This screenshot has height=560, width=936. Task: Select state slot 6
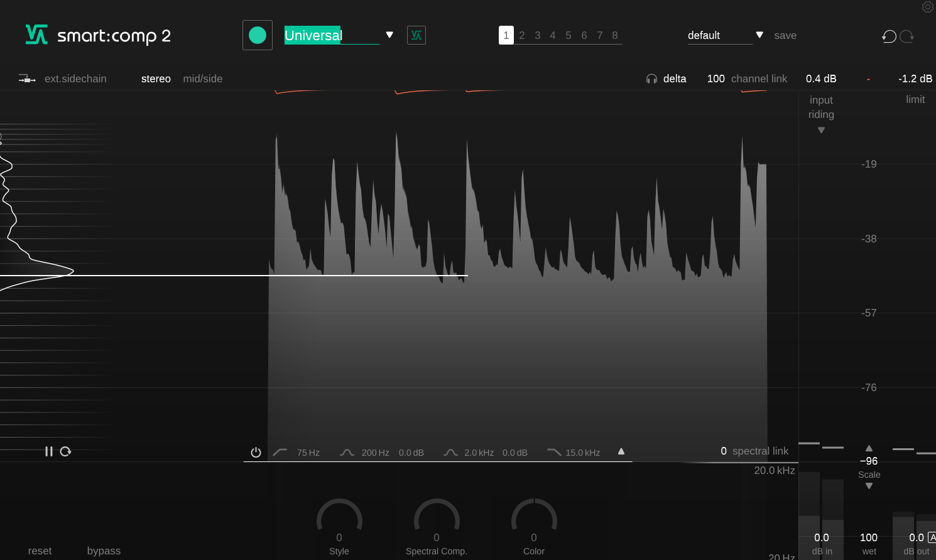(x=584, y=35)
